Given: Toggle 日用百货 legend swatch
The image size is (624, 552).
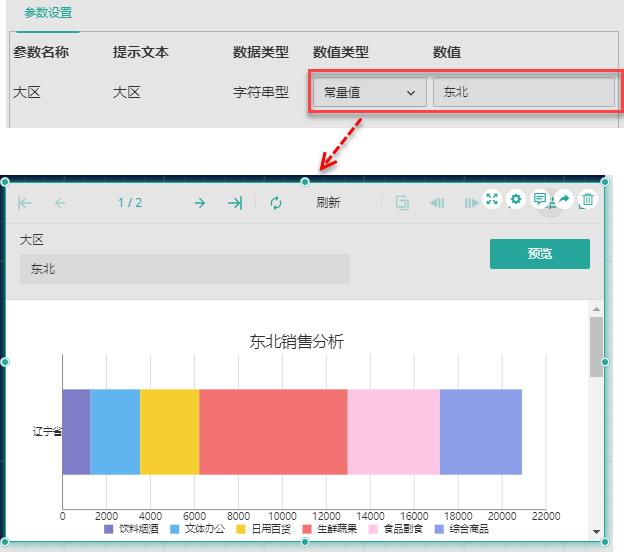Looking at the screenshot, I should pyautogui.click(x=241, y=529).
